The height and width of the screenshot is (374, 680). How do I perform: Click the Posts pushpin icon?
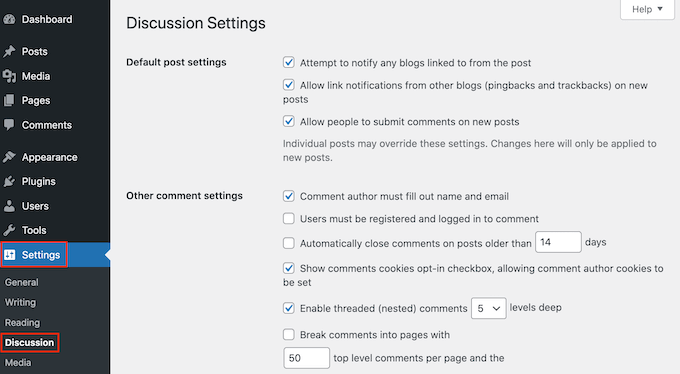coord(9,51)
